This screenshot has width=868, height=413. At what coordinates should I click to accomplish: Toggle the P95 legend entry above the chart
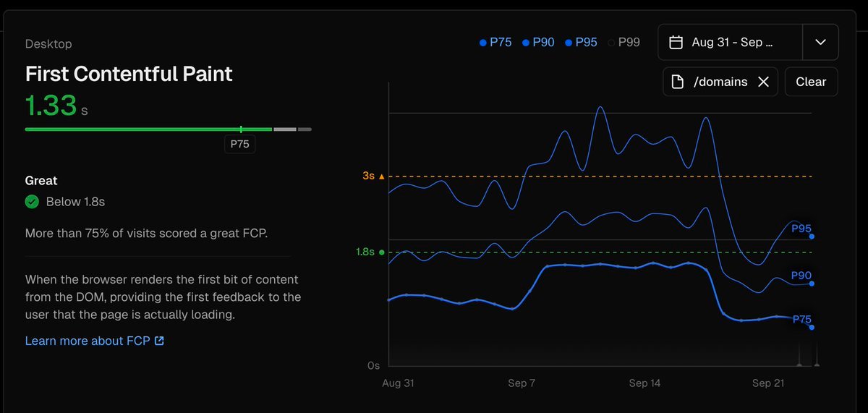pos(581,43)
